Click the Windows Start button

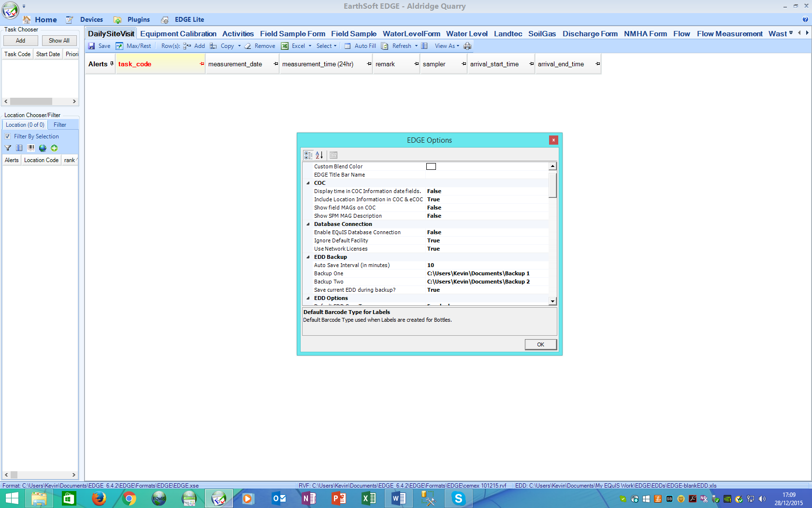click(12, 498)
